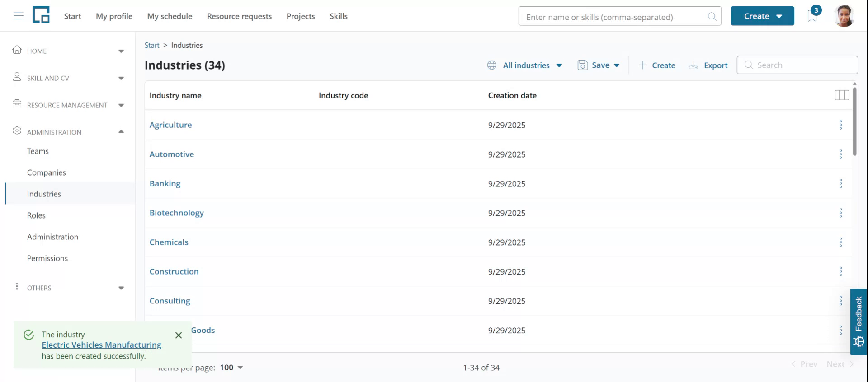Collapse the ADMINISTRATION section
Screen dimensions: 868x382
coord(121,132)
